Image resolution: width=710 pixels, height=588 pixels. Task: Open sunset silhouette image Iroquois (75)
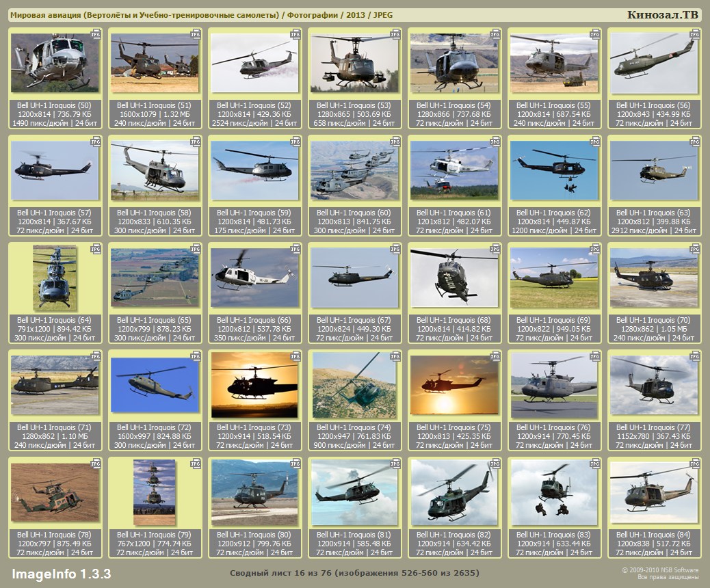pyautogui.click(x=454, y=385)
